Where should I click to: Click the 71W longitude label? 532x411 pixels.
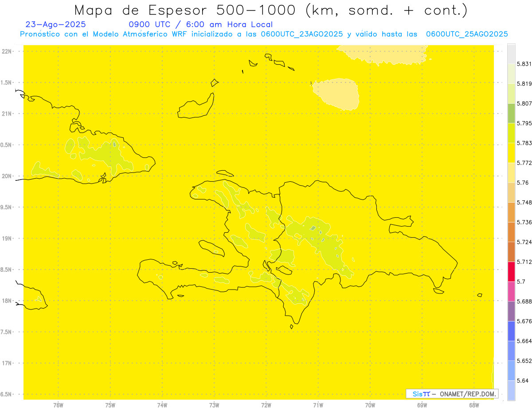318,405
